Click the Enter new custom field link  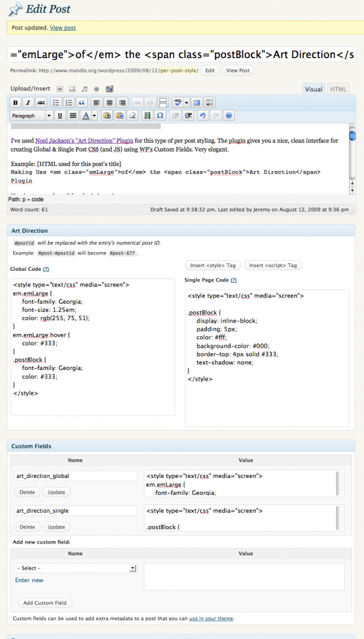pyautogui.click(x=29, y=580)
